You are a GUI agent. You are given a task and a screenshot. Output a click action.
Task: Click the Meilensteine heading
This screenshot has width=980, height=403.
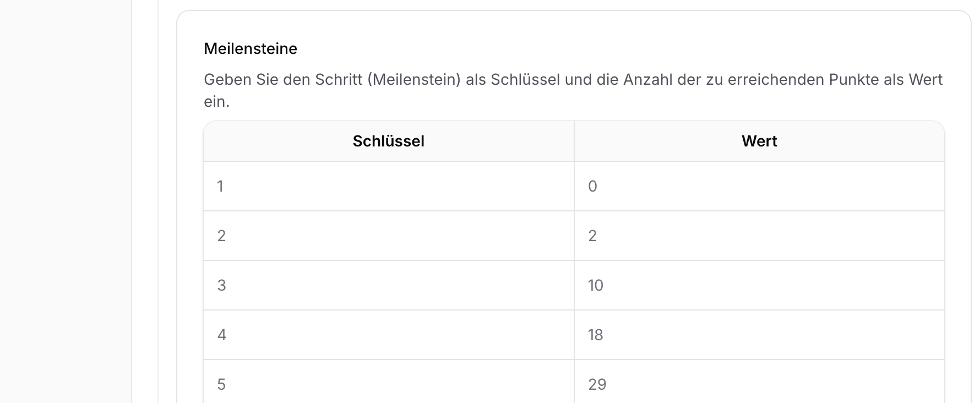coord(251,48)
